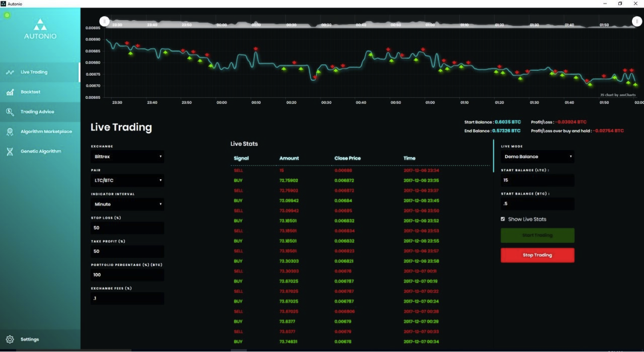
Task: Click the Live Trading chart icon
Action: coord(10,72)
